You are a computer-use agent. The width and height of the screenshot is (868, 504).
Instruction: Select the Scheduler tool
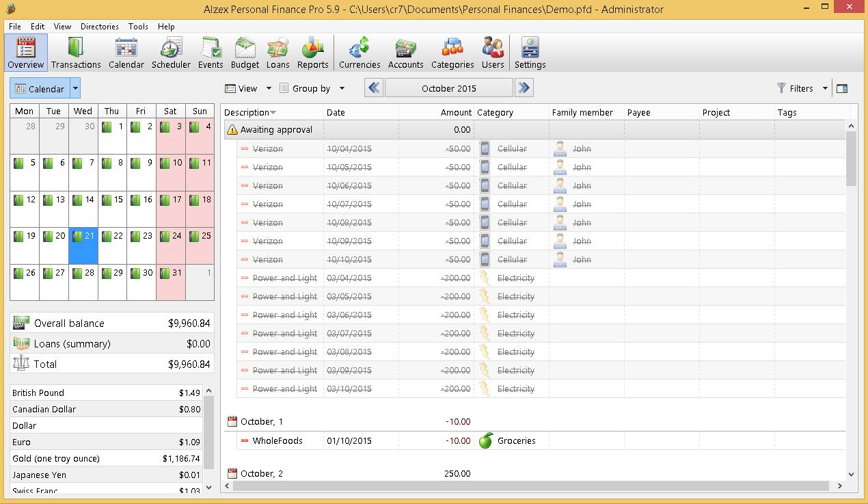pyautogui.click(x=170, y=53)
